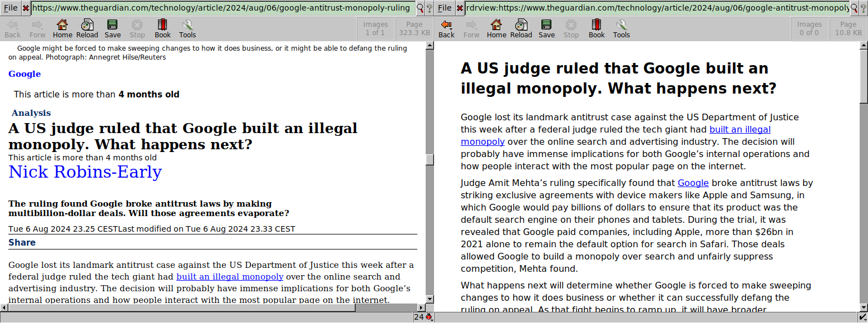868x323 pixels.
Task: Click the Google link in reader view's second paragraph
Action: coord(693,183)
